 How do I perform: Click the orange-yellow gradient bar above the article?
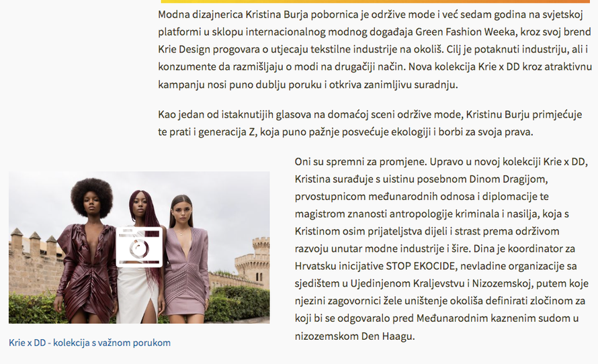(x=375, y=1)
